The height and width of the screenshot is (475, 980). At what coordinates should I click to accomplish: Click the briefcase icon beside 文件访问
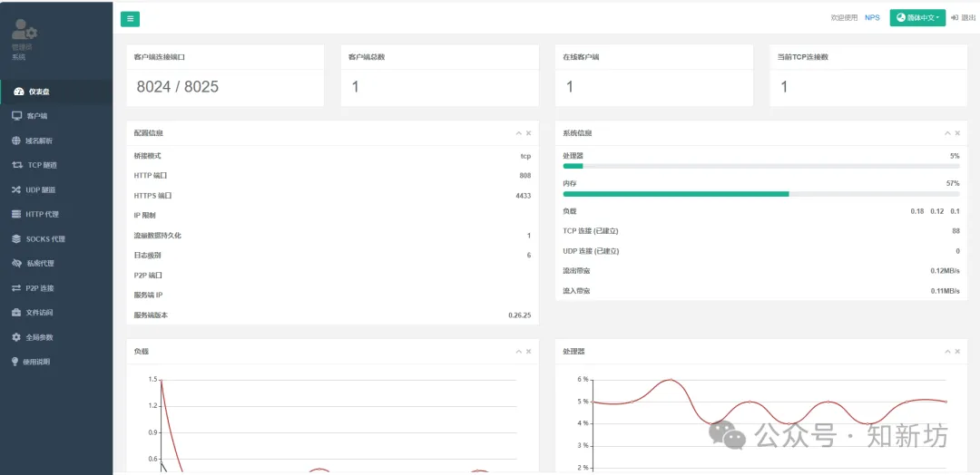(16, 312)
